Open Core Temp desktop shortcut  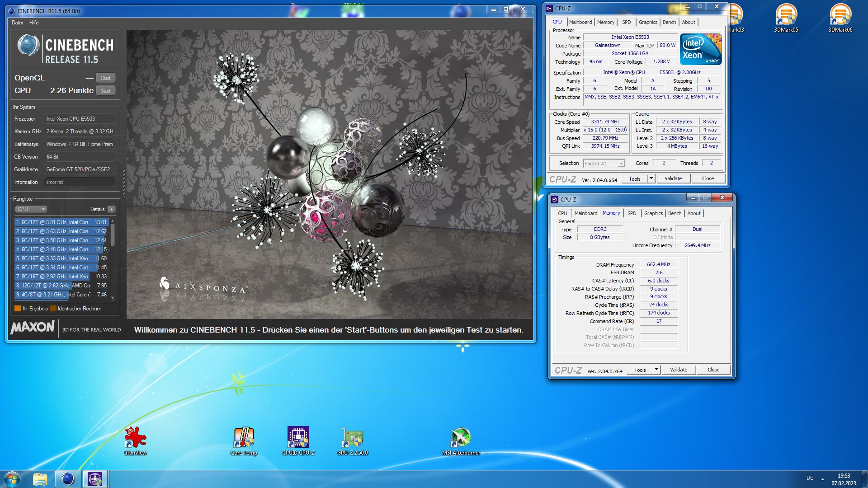[244, 441]
